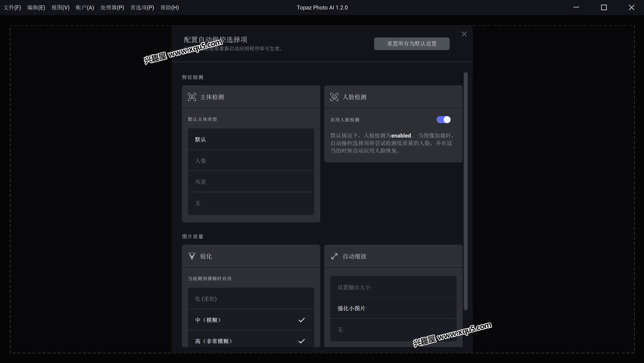The width and height of the screenshot is (644, 363).
Task: Toggle the 启用人脸检测 switch
Action: click(x=443, y=120)
